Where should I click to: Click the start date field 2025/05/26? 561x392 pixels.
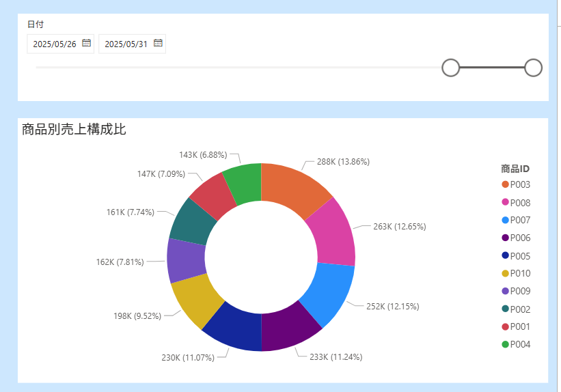click(x=60, y=44)
